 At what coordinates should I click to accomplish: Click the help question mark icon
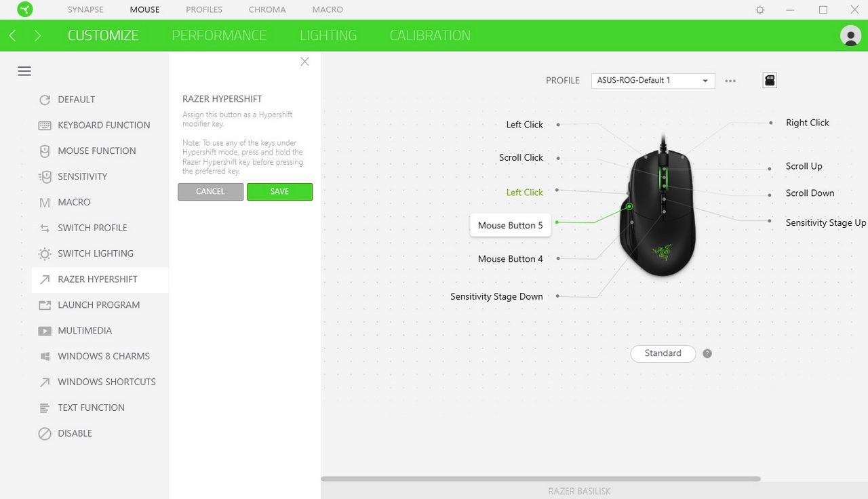pyautogui.click(x=707, y=353)
